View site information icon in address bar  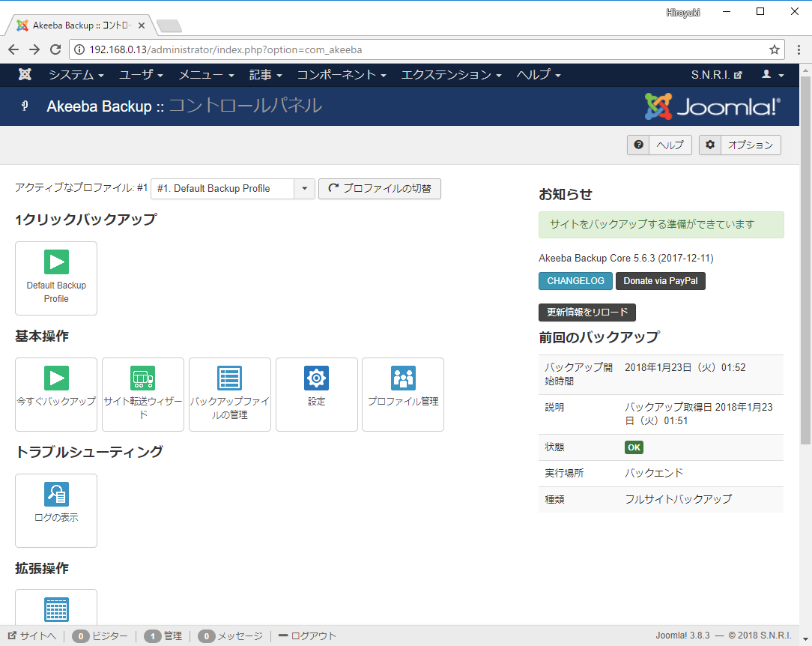tap(79, 49)
